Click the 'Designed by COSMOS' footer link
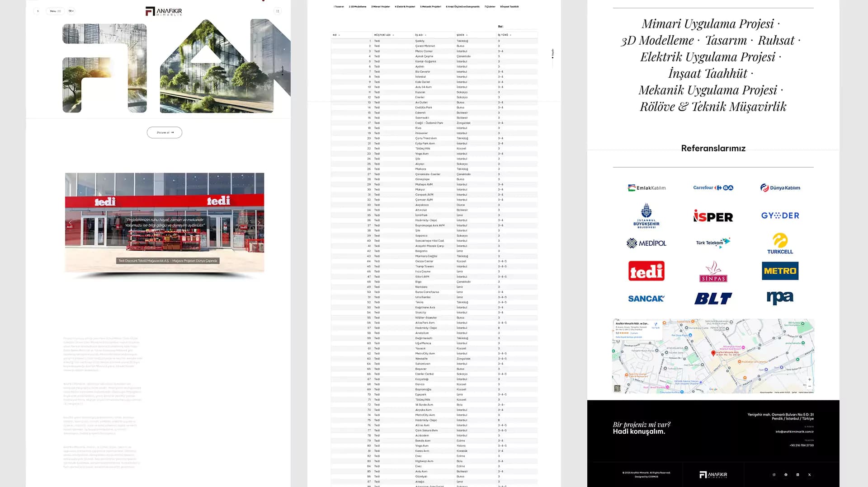 pos(646,477)
